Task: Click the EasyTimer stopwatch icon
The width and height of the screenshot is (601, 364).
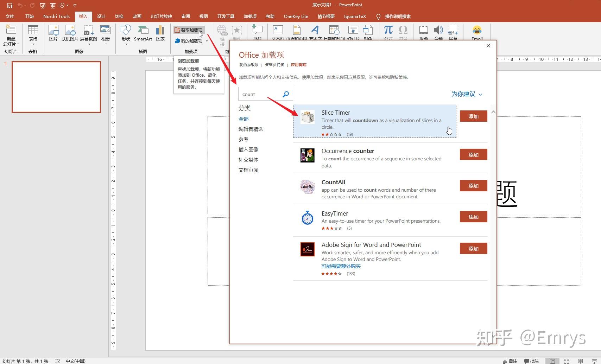Action: pyautogui.click(x=307, y=218)
